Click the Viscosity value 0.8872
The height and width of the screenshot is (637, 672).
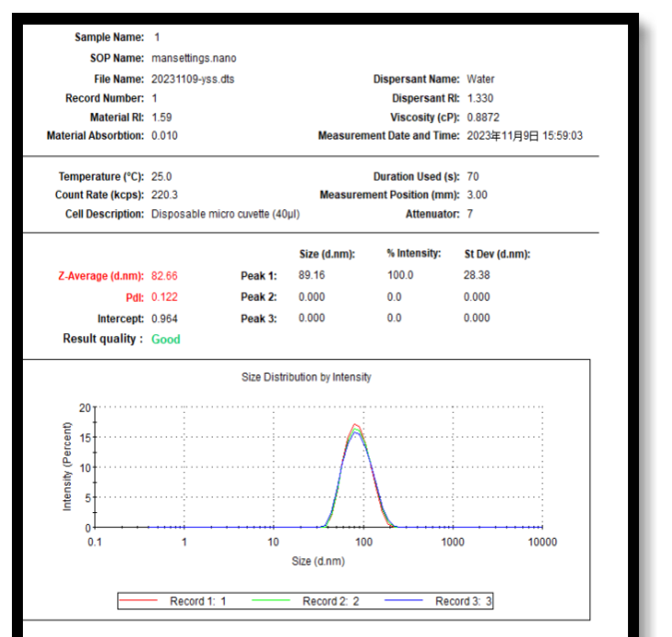[x=484, y=117]
